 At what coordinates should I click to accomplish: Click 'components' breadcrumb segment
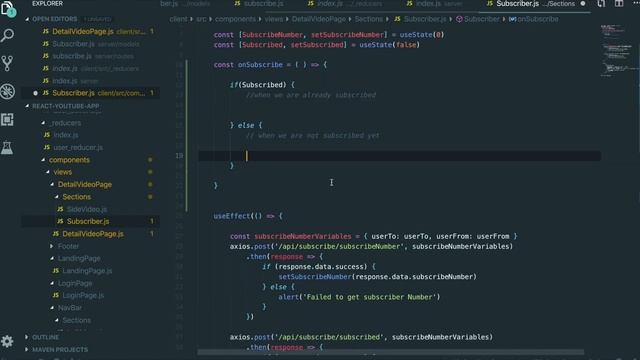click(235, 19)
